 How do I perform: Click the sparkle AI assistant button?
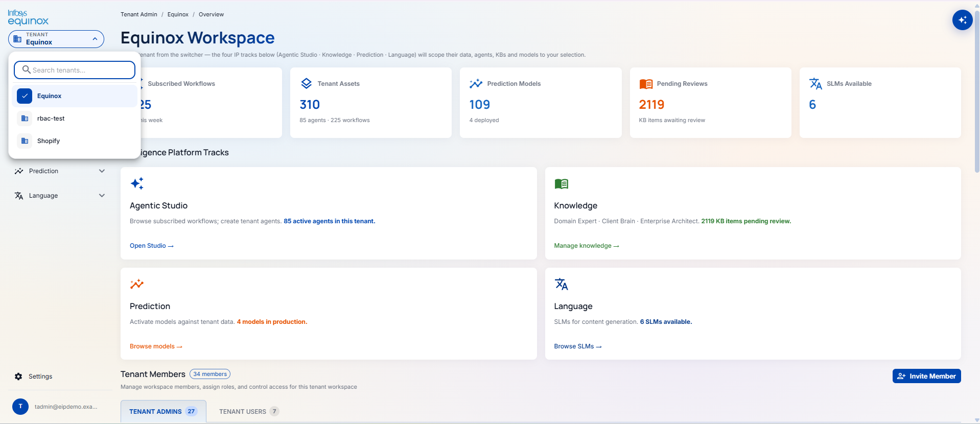(x=962, y=20)
